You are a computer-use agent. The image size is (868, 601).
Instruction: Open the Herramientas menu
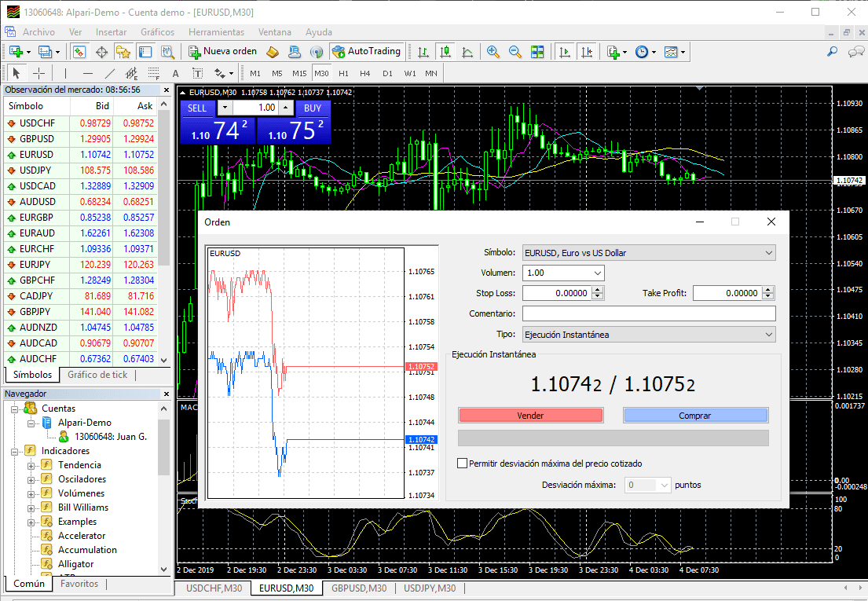(216, 32)
